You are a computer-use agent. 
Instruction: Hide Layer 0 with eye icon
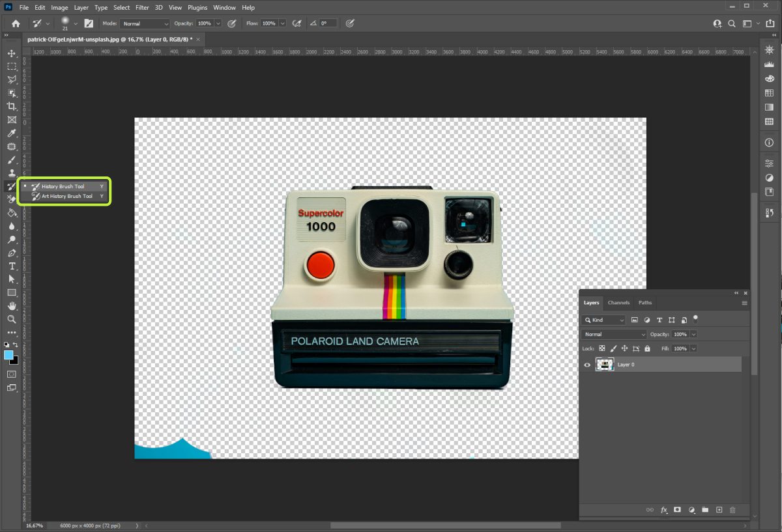[587, 365]
